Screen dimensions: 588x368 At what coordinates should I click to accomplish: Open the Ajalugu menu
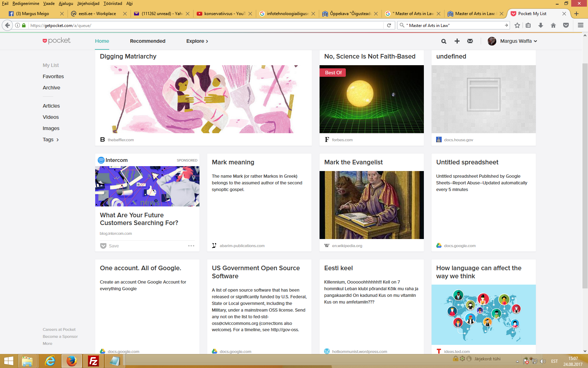tap(66, 4)
